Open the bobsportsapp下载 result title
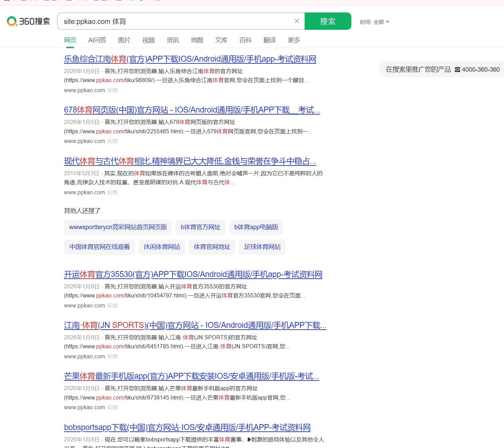Image resolution: width=504 pixels, height=448 pixels. click(187, 428)
